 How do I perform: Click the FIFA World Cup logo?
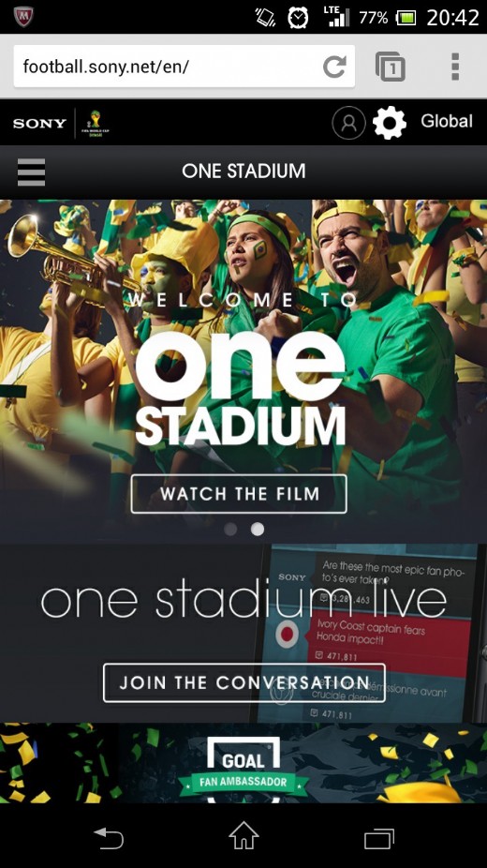point(96,124)
